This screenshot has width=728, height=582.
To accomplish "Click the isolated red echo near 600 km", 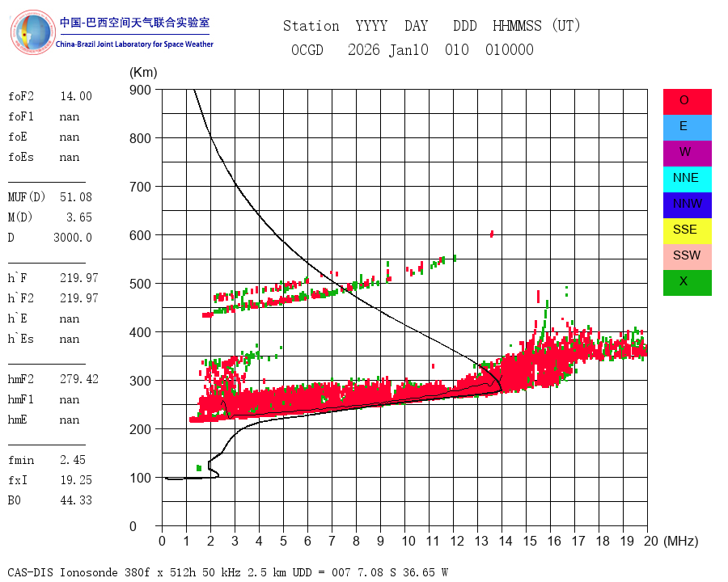I will tap(492, 234).
